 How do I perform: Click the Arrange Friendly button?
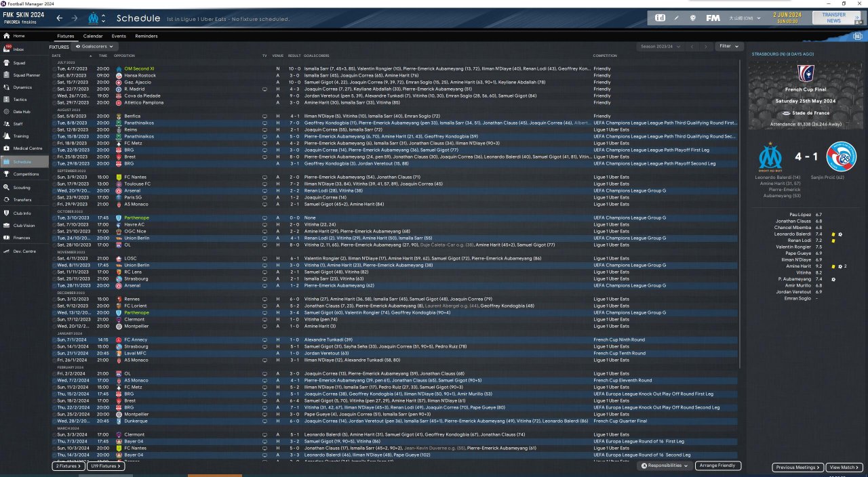(718, 466)
